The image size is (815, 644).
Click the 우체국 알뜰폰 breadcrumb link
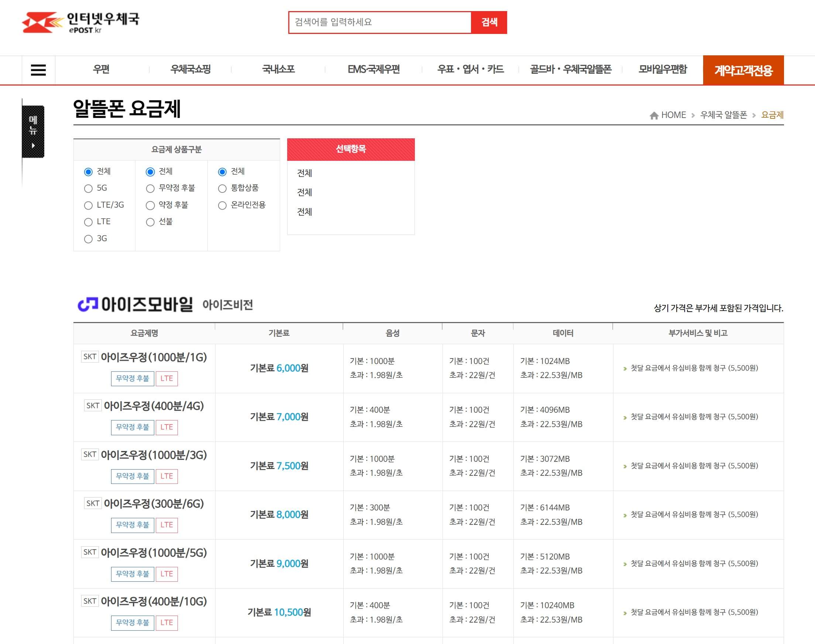click(723, 115)
